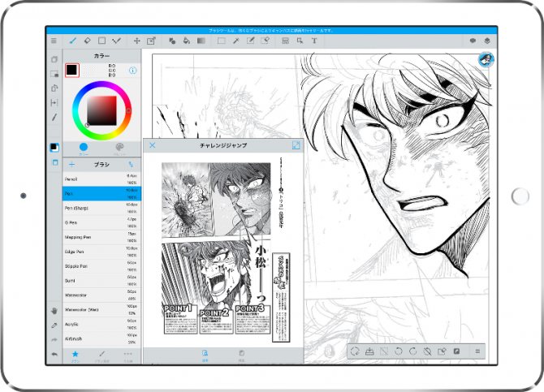Select the Airbrush brush
544x392 pixels.
click(101, 338)
